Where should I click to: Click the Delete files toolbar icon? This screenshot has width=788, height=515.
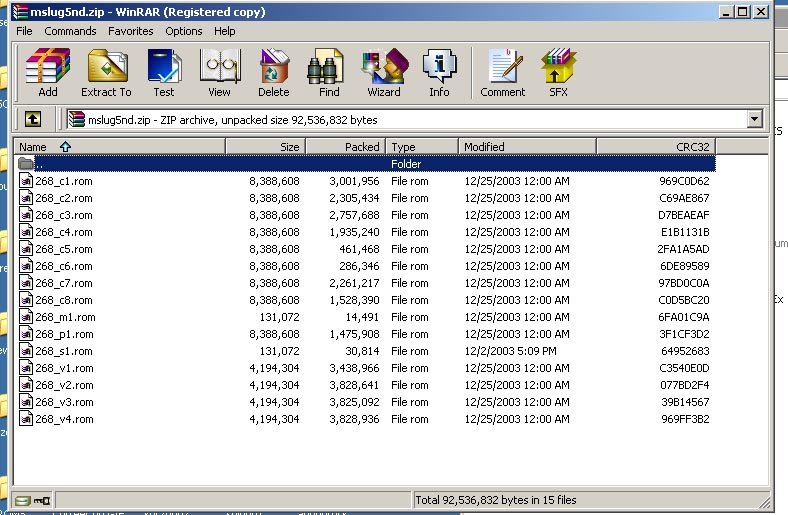click(x=273, y=73)
